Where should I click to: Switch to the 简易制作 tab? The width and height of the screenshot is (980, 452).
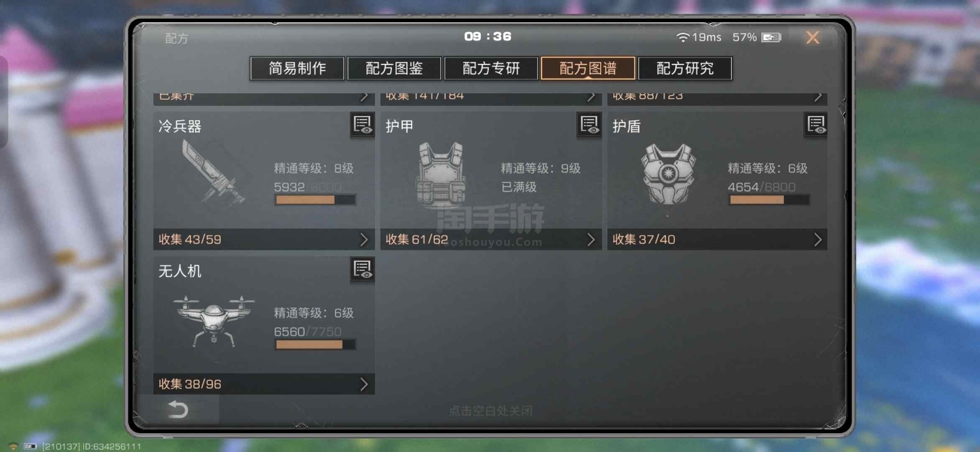point(297,68)
